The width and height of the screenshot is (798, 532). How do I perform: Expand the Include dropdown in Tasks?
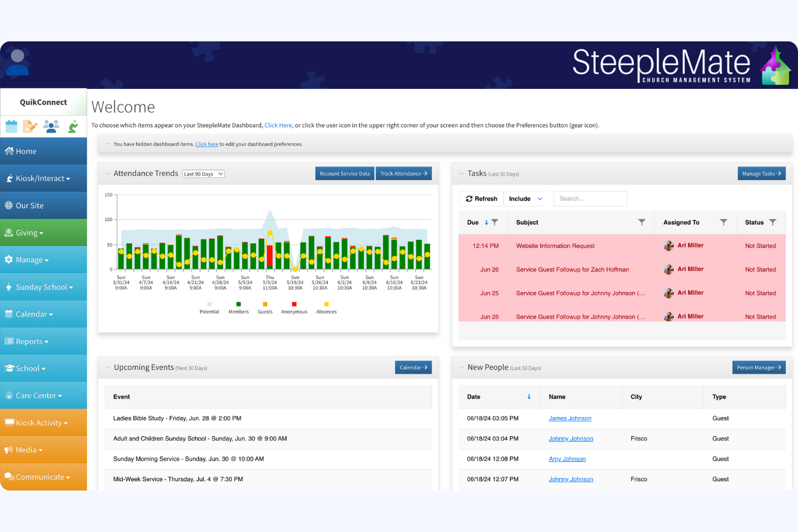point(525,198)
